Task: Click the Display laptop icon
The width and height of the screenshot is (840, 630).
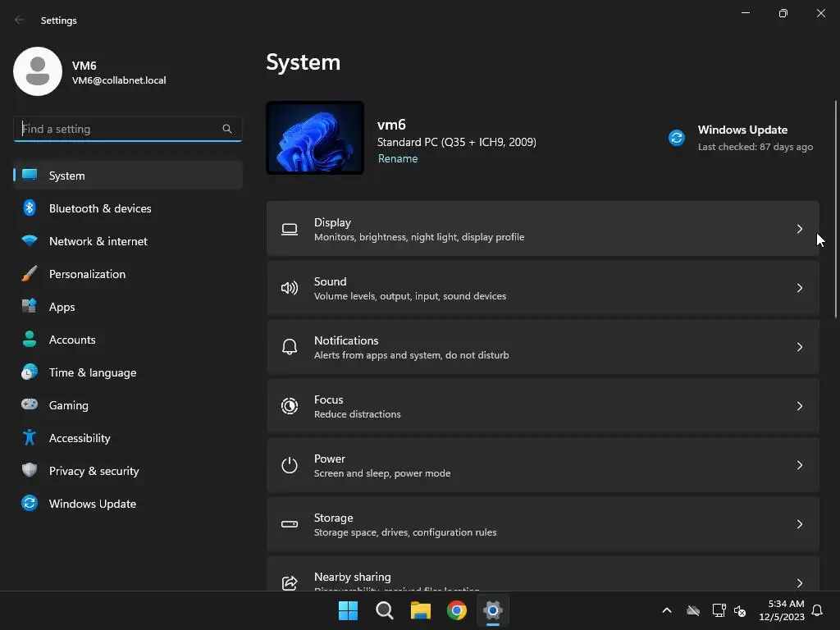Action: tap(290, 230)
